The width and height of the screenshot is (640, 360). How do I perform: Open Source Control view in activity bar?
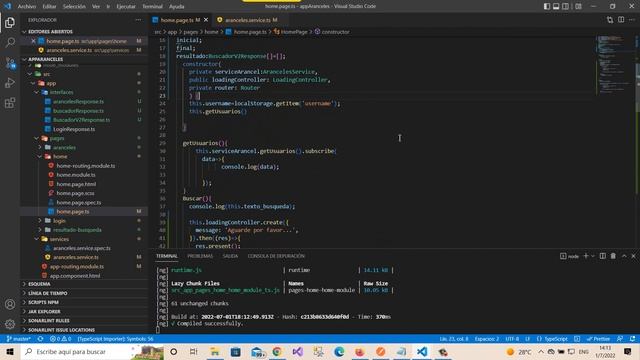[10, 63]
